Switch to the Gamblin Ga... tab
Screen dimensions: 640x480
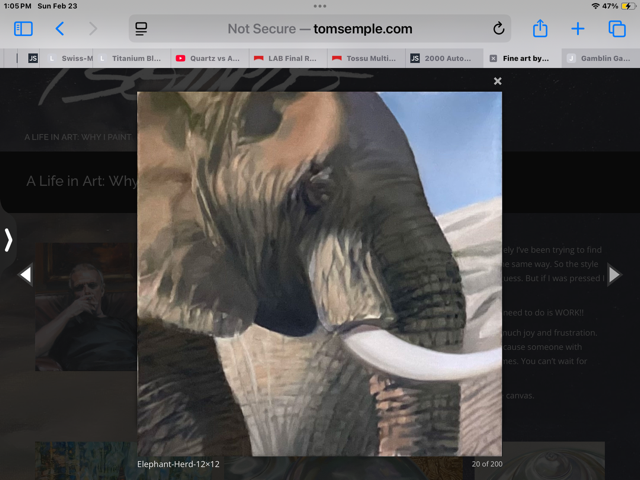(x=601, y=58)
